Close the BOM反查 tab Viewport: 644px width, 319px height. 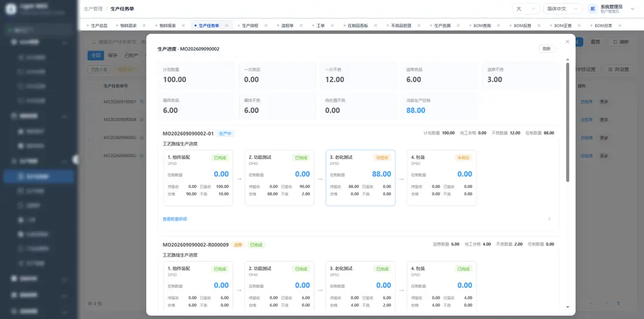pyautogui.click(x=539, y=25)
